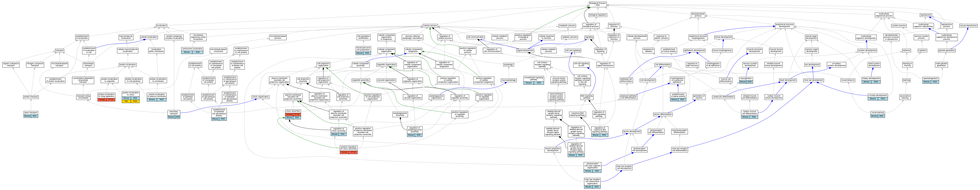The image size is (980, 190).
Task: Select the 'associative learning' node
Action: (x=905, y=97)
